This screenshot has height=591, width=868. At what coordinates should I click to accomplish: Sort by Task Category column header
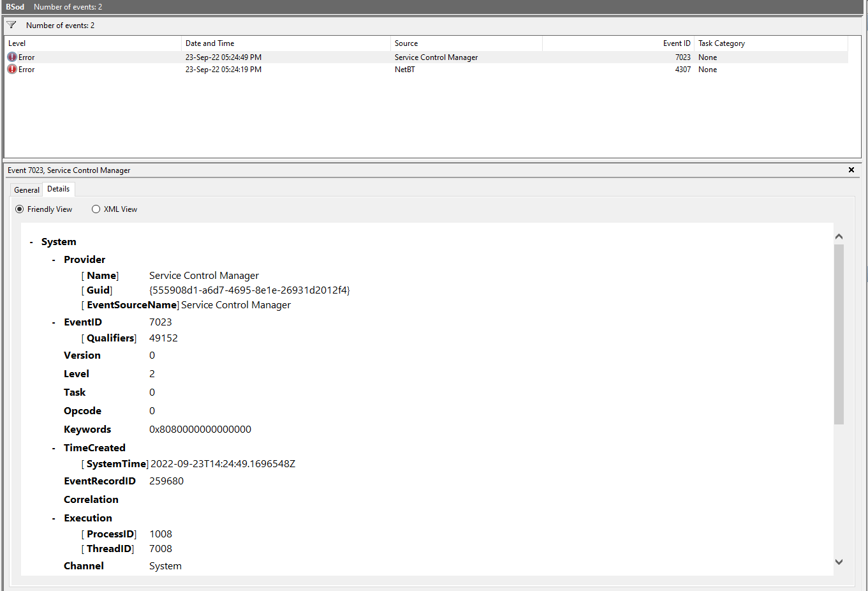(771, 43)
